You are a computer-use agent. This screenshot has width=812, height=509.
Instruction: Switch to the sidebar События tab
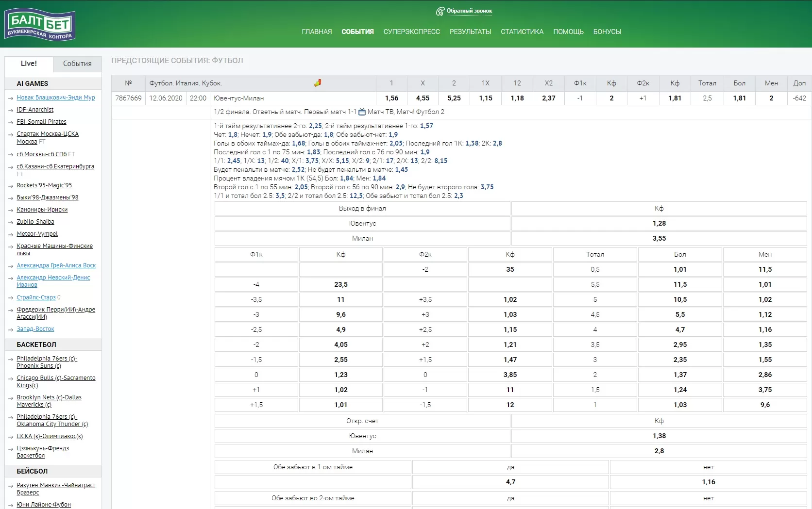(77, 64)
